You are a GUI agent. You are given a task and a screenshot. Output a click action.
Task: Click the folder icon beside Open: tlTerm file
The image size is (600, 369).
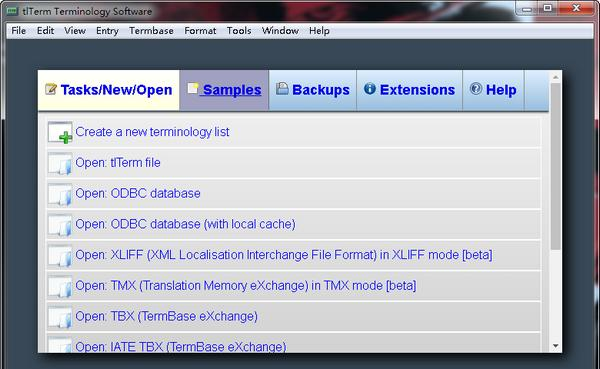(x=60, y=163)
